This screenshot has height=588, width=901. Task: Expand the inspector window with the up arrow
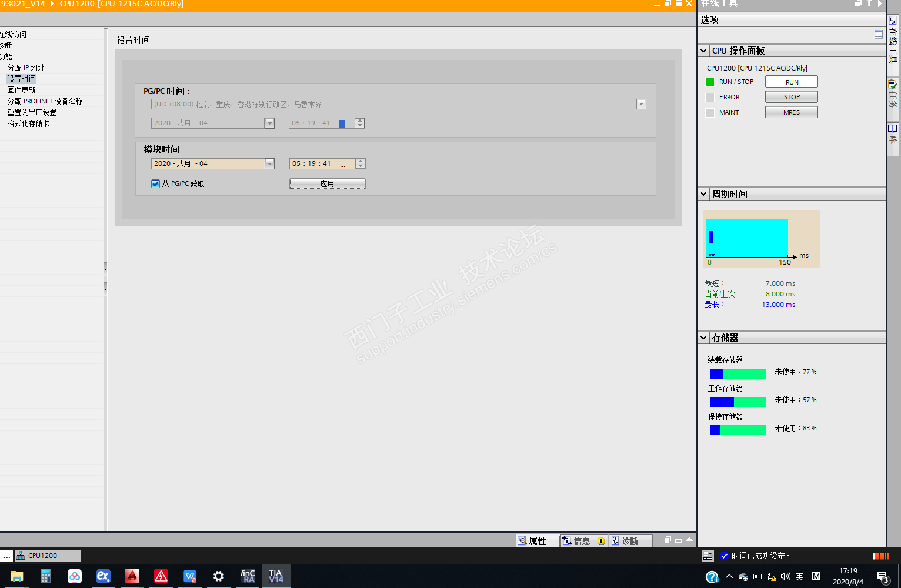(689, 539)
